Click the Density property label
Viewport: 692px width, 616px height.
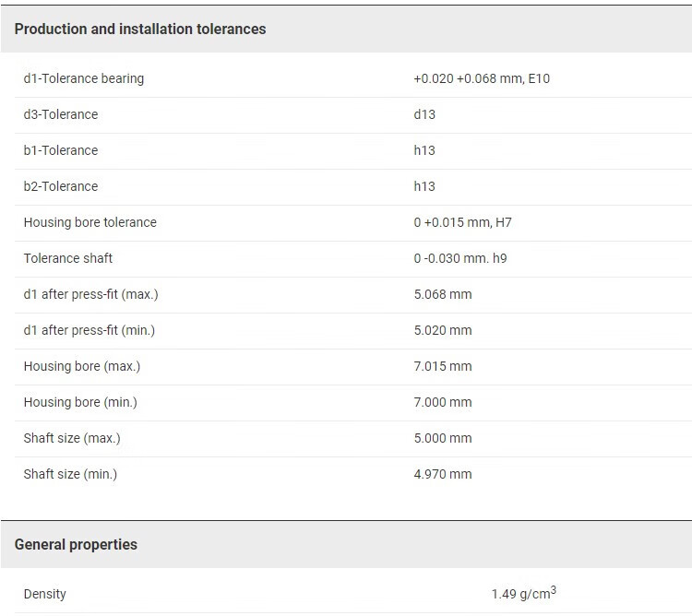45,594
